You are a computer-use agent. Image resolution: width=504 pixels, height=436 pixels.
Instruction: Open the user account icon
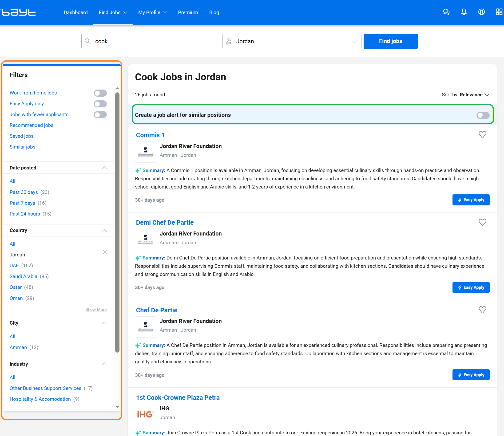pyautogui.click(x=481, y=12)
